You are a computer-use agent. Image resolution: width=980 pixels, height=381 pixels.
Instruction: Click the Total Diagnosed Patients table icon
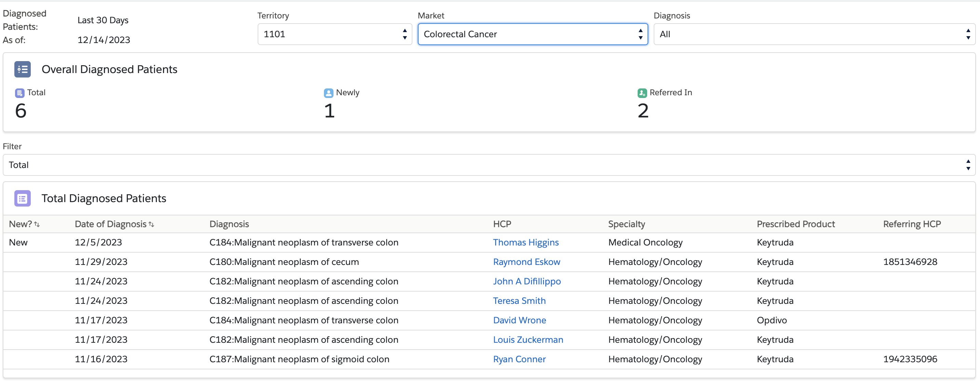23,198
